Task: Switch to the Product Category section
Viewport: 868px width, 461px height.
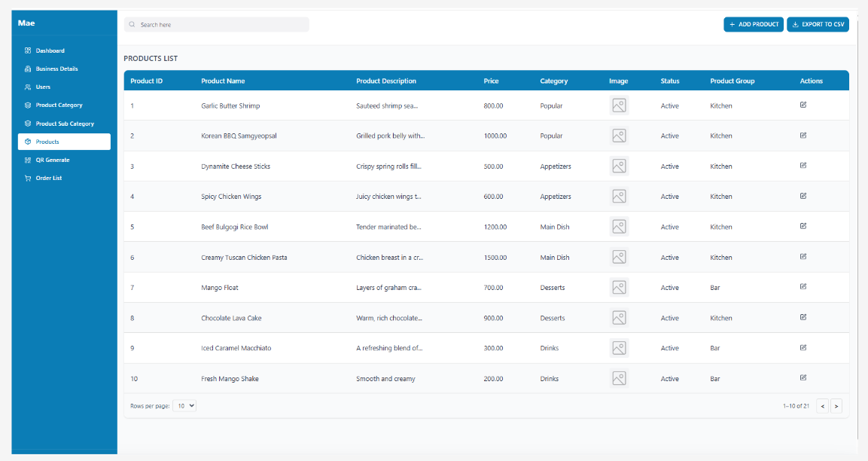Action: coord(29,105)
